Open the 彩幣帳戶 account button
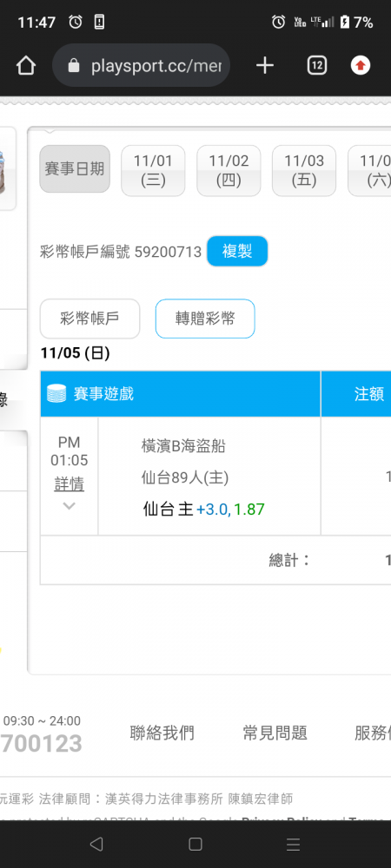The image size is (391, 868). (89, 319)
